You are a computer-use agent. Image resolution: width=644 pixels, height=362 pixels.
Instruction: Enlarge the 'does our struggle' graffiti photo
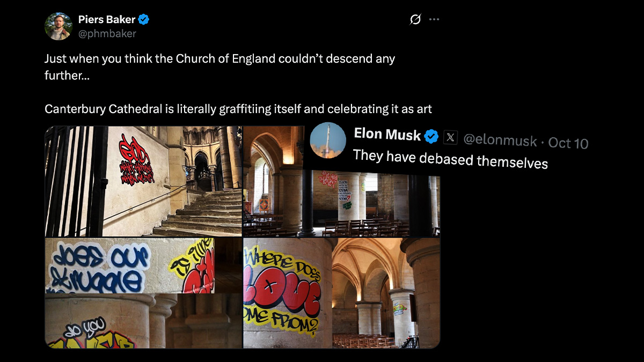pyautogui.click(x=129, y=266)
